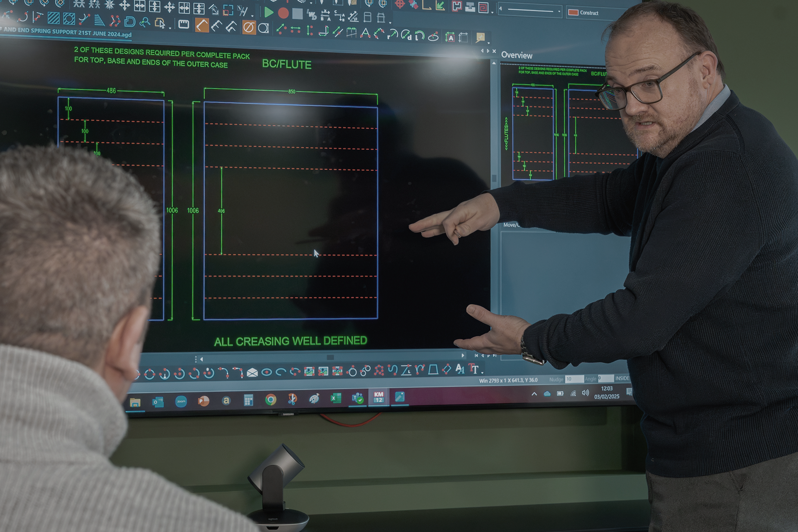Image resolution: width=798 pixels, height=532 pixels.
Task: Select the green vertical dimension tool
Action: tap(310, 30)
